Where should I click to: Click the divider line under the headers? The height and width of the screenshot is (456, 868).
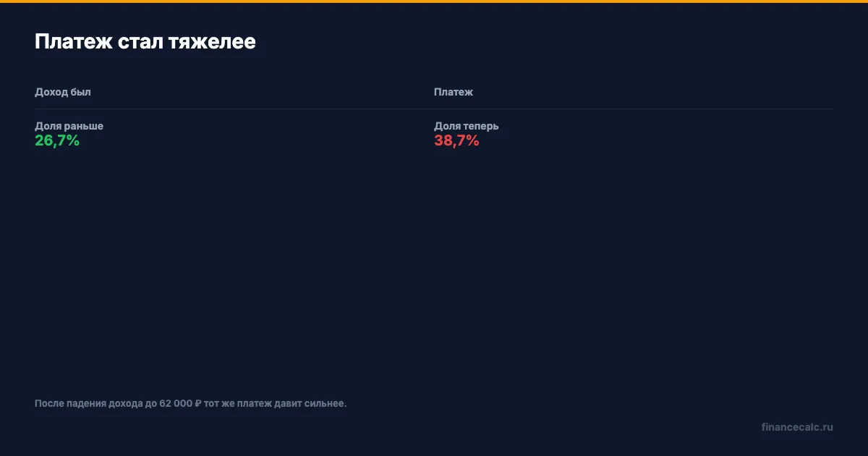click(434, 109)
